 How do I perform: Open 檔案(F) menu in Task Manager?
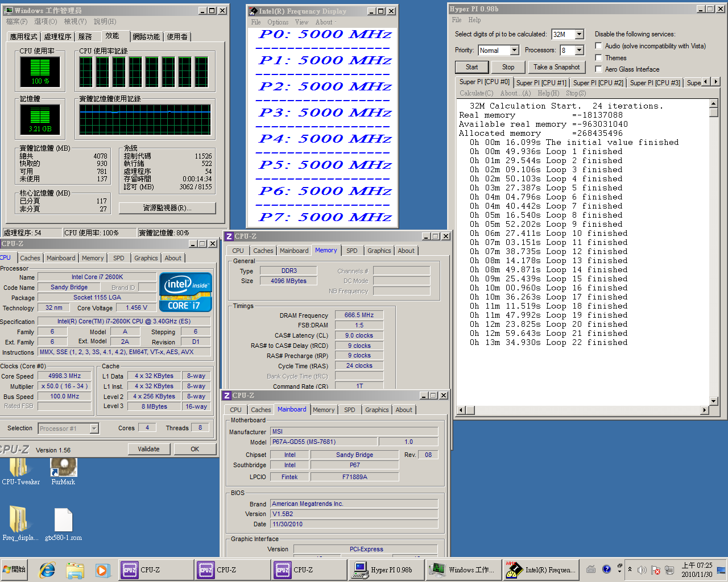[x=16, y=22]
